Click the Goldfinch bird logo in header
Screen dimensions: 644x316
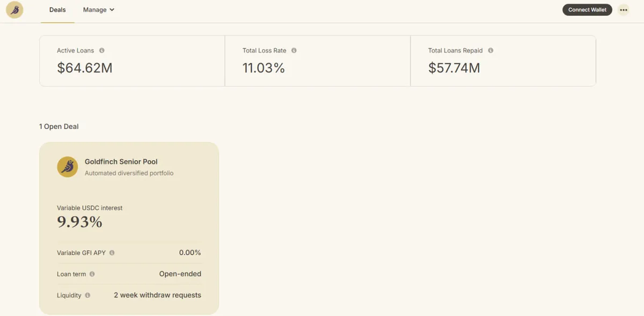(x=14, y=10)
